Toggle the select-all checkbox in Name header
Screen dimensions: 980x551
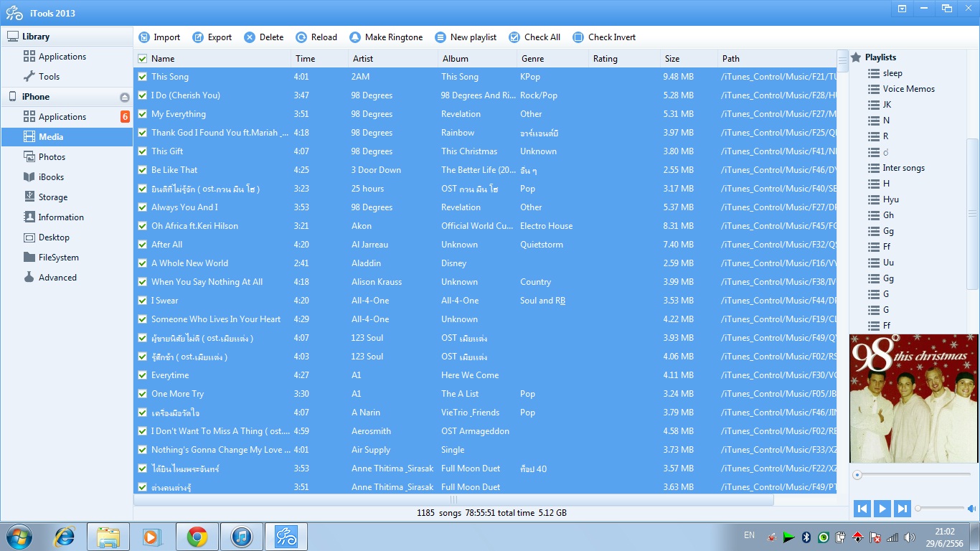click(142, 59)
